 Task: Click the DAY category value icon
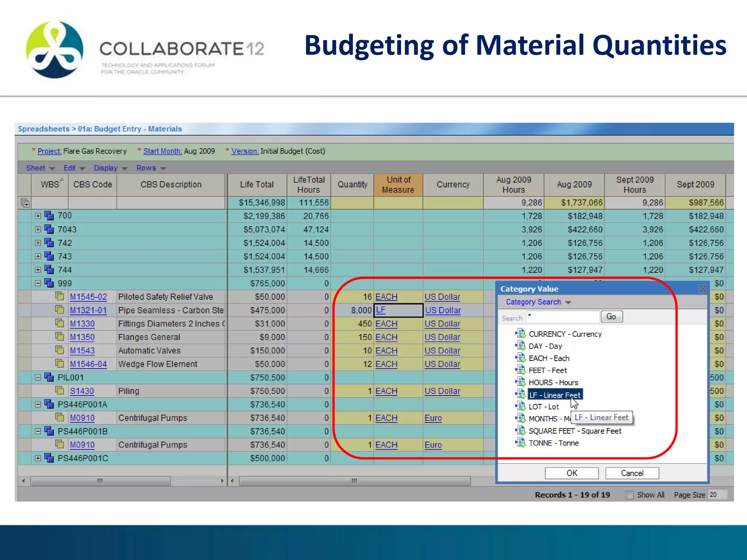pyautogui.click(x=520, y=346)
